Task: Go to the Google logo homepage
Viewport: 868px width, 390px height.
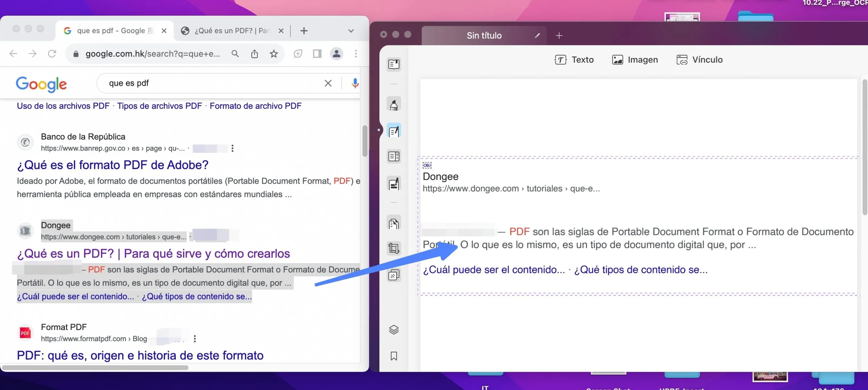Action: pos(41,84)
